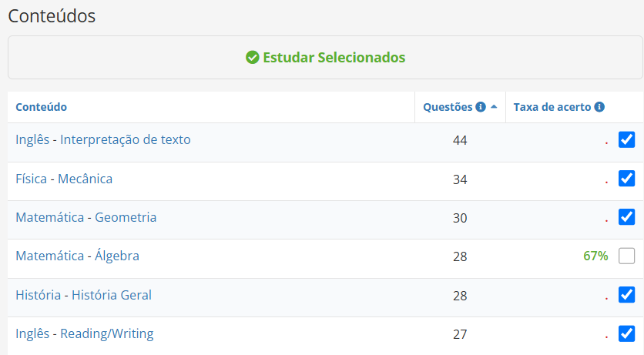Click the Questões info icon
The width and height of the screenshot is (644, 355).
tap(481, 107)
